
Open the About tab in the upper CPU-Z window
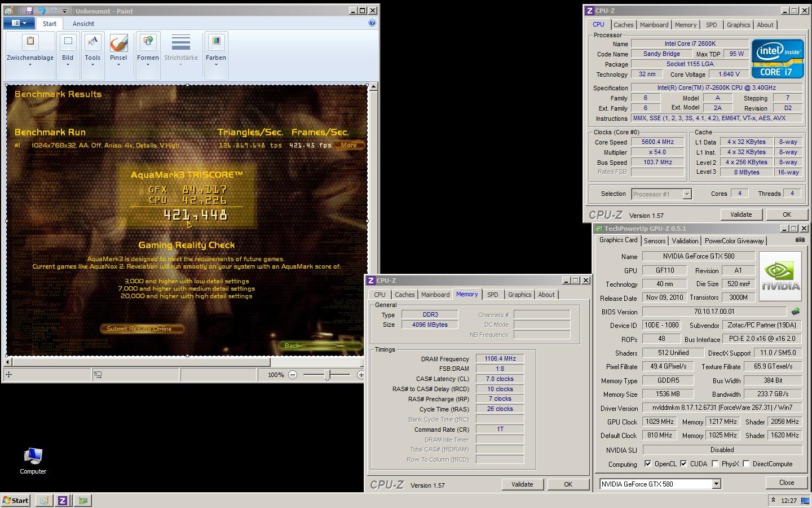click(765, 25)
